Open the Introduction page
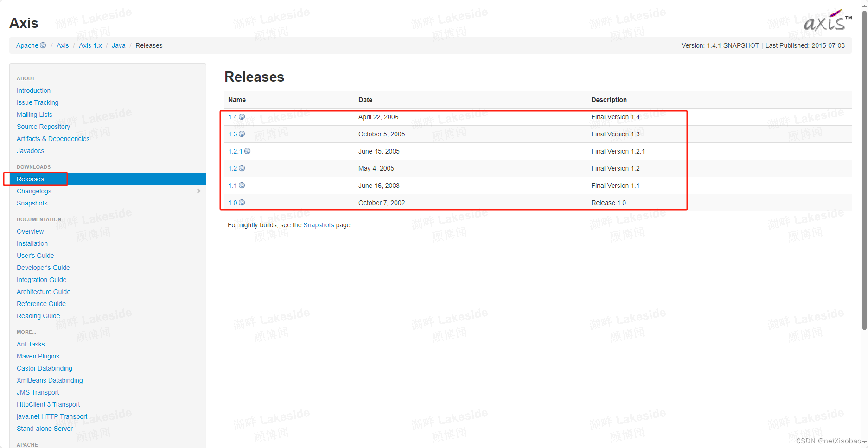The width and height of the screenshot is (868, 448). [33, 90]
